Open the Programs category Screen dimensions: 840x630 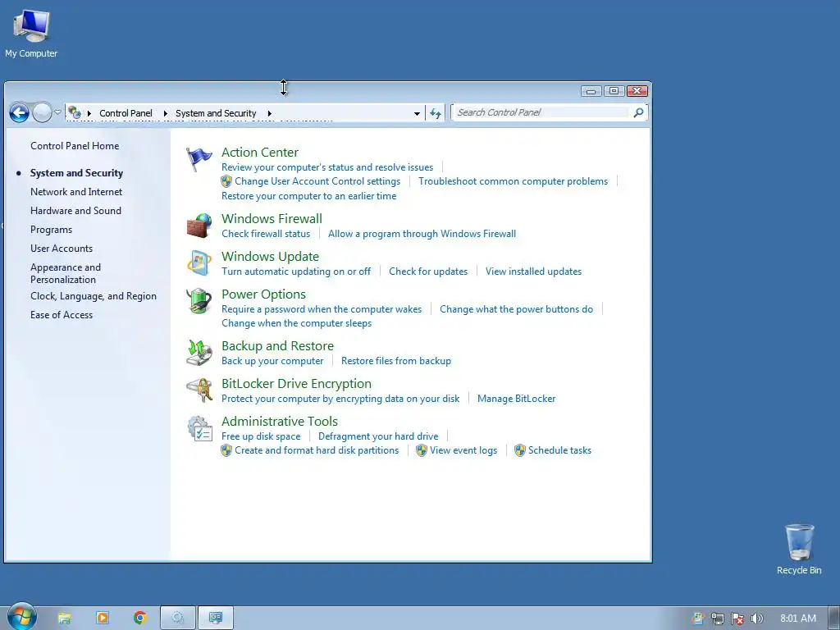(x=51, y=230)
